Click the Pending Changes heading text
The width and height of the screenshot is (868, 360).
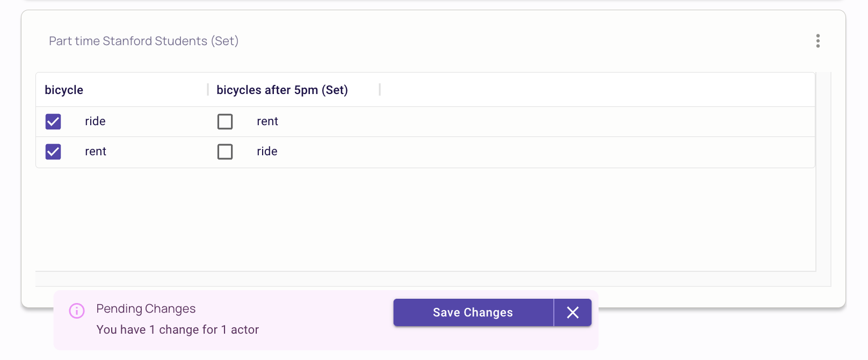[x=146, y=308]
